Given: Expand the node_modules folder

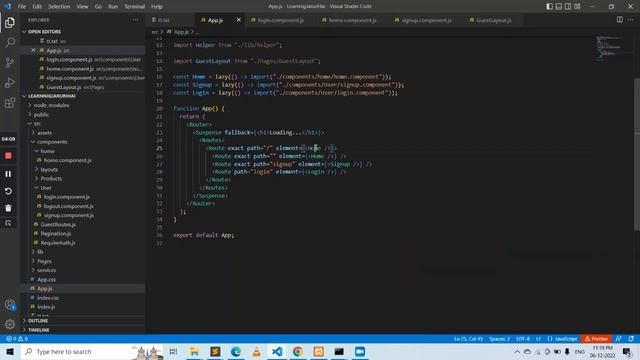Looking at the screenshot, I should click(51, 105).
